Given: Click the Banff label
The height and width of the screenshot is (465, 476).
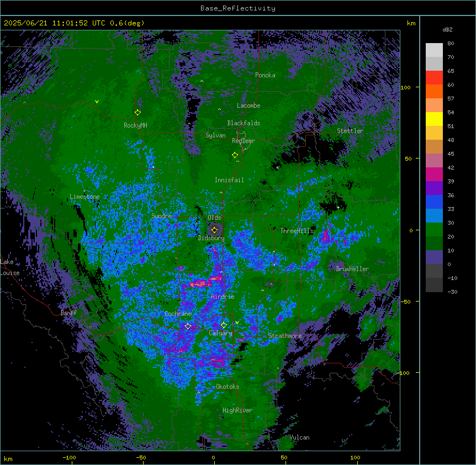Looking at the screenshot, I should click(x=68, y=313).
